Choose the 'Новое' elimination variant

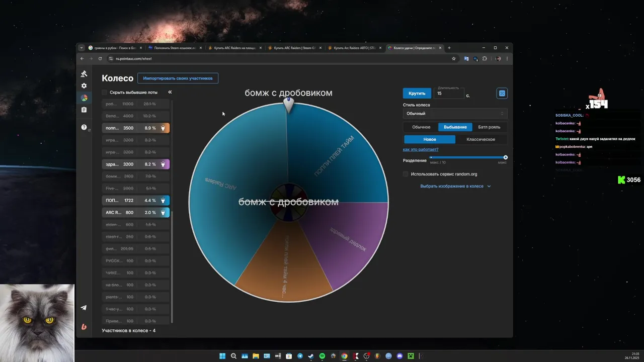pos(430,139)
